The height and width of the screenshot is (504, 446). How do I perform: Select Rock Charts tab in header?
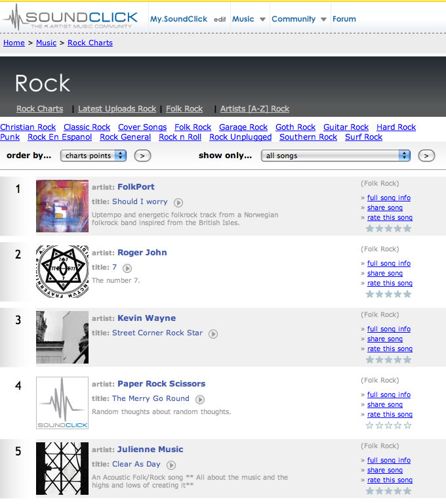40,109
